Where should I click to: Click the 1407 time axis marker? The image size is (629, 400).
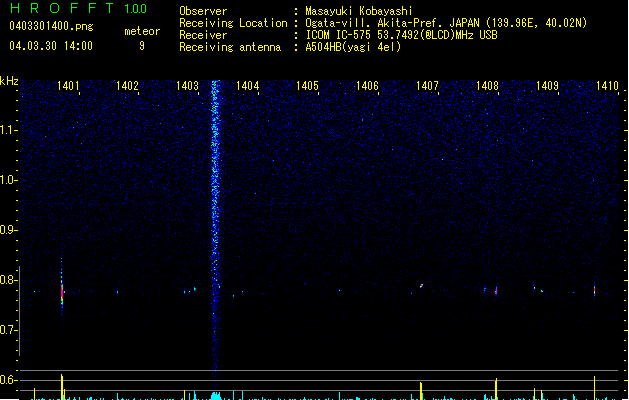click(x=427, y=86)
